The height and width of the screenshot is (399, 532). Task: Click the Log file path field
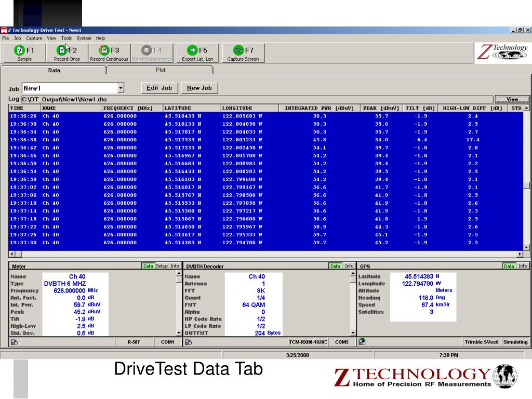(x=257, y=99)
